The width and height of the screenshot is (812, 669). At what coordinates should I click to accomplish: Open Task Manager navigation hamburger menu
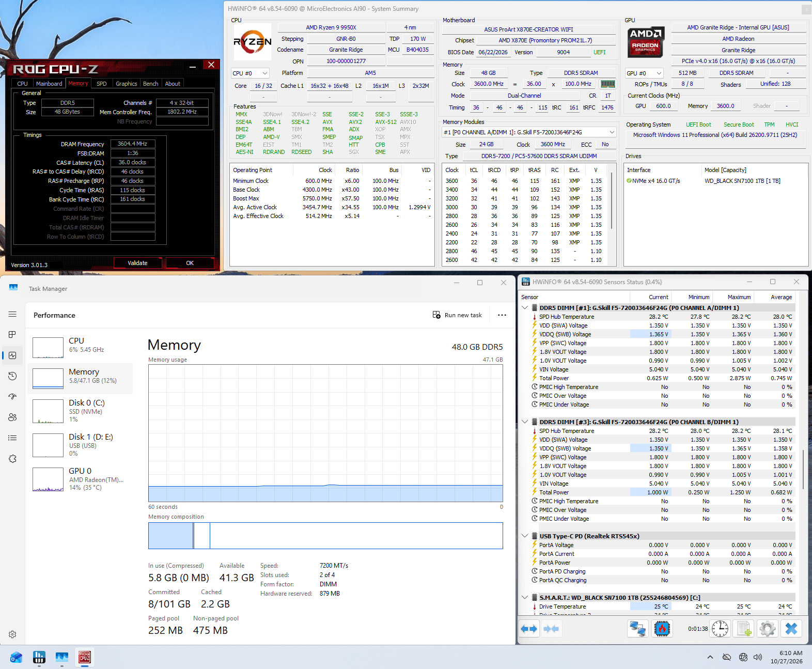(12, 314)
